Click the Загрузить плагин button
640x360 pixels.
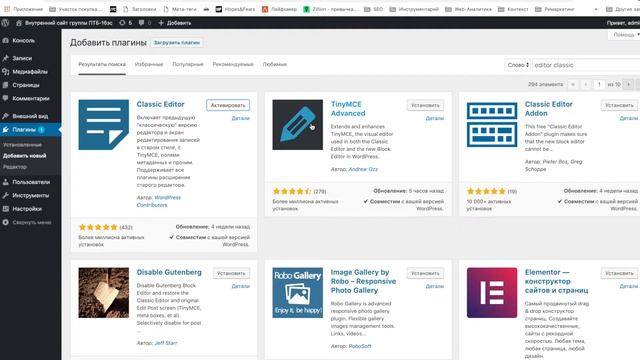click(177, 42)
